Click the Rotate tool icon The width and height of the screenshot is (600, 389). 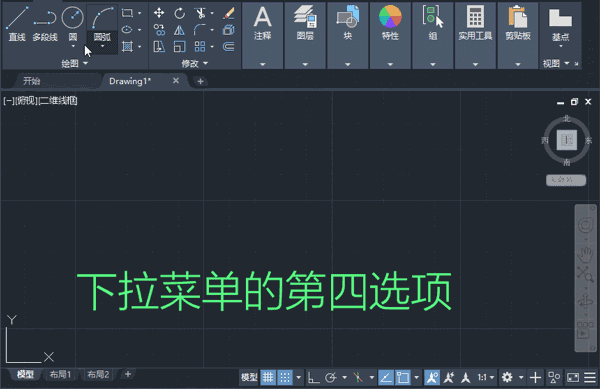(x=179, y=13)
